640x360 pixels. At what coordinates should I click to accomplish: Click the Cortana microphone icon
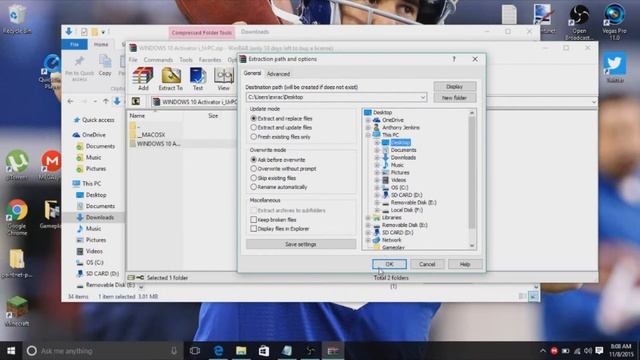pos(174,351)
